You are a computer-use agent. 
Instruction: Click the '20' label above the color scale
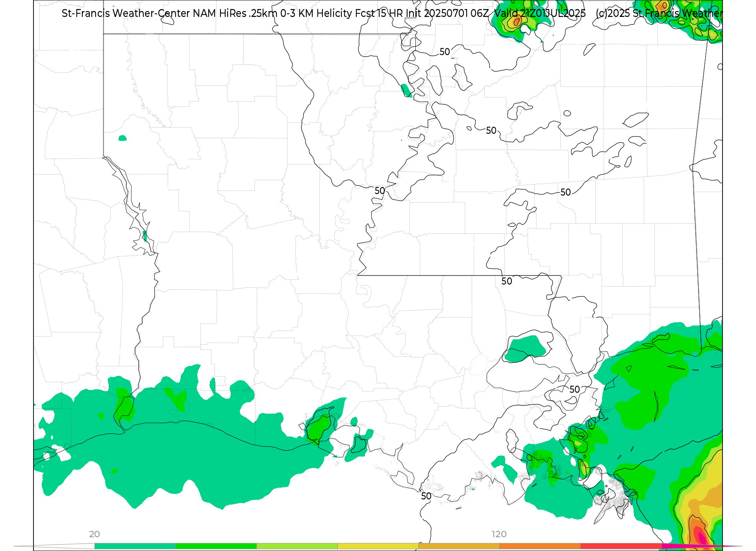pyautogui.click(x=94, y=534)
